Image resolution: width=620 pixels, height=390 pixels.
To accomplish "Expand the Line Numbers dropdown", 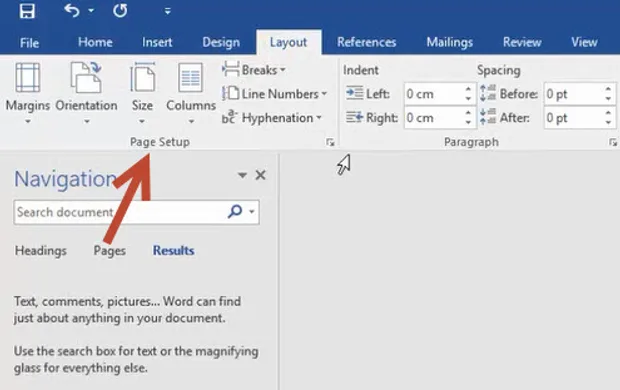I will pos(274,94).
